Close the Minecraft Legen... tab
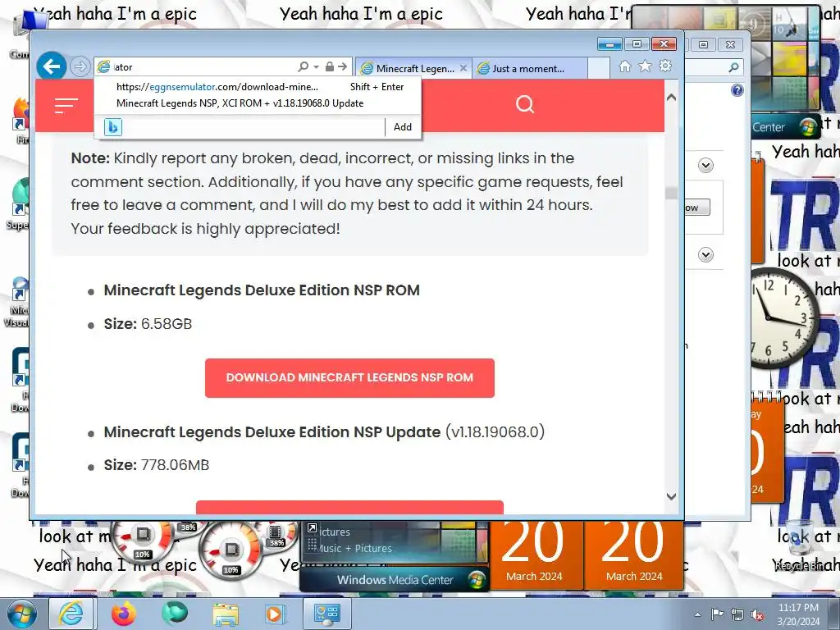 [x=463, y=68]
